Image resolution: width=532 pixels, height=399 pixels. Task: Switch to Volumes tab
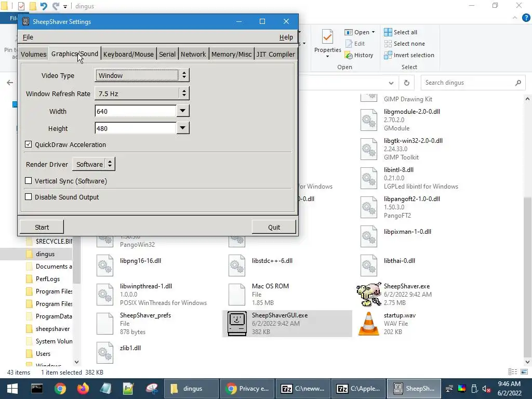click(x=33, y=54)
